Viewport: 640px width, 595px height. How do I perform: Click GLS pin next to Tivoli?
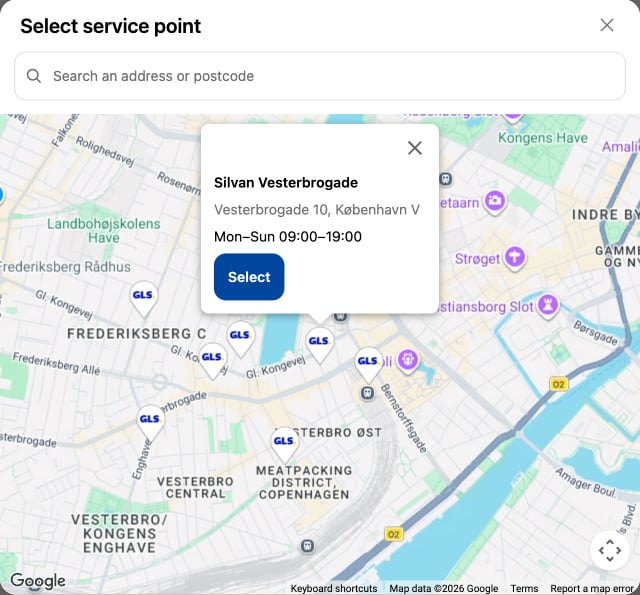[x=368, y=365]
